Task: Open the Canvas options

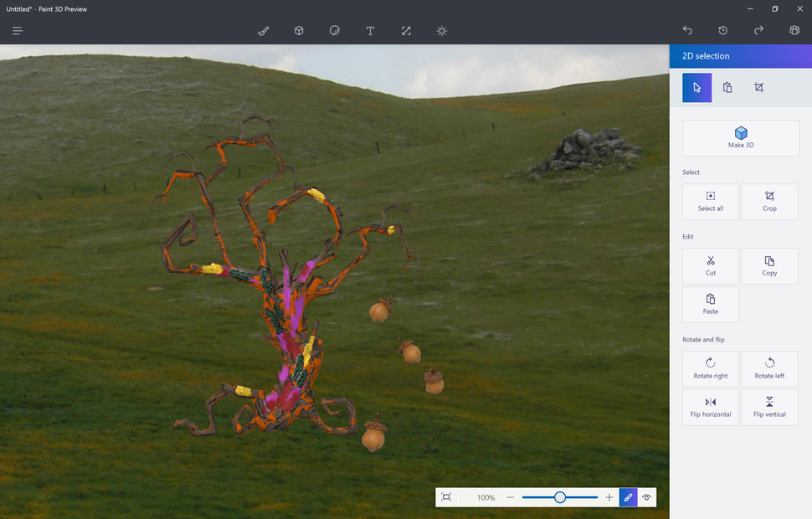Action: point(406,31)
